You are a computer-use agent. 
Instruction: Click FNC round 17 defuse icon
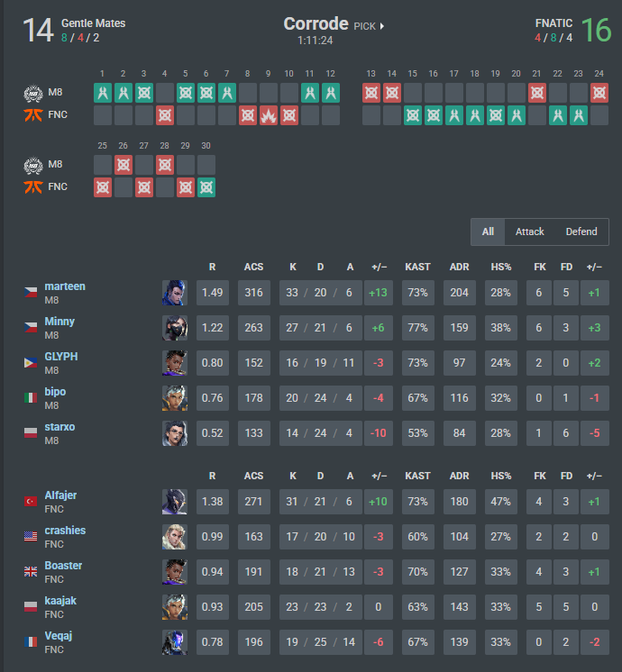coord(453,115)
